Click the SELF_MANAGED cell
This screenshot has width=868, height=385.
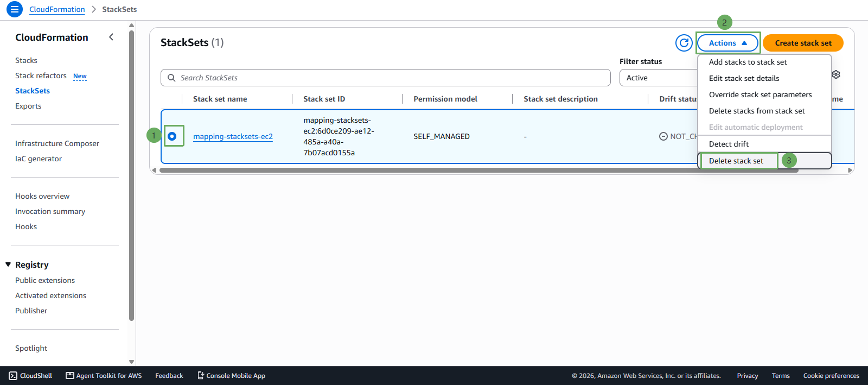click(442, 136)
